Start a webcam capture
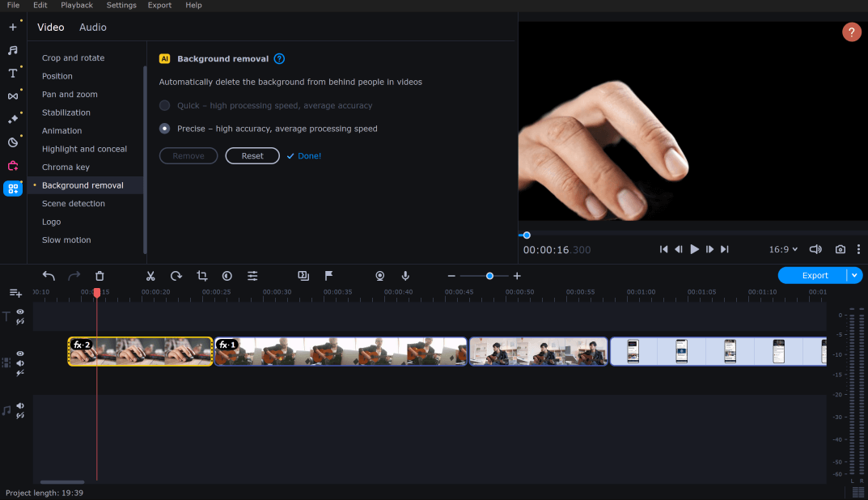868x500 pixels. [379, 276]
